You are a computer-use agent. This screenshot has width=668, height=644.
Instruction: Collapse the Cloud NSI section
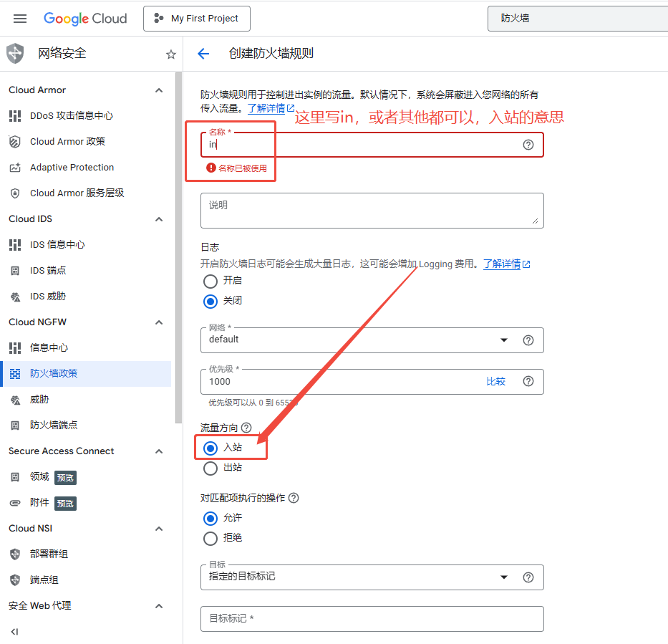click(x=159, y=529)
